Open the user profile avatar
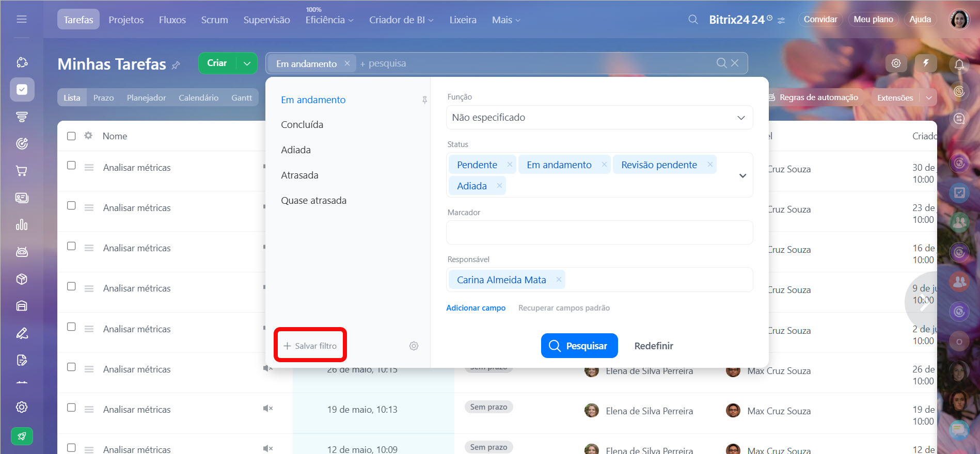Viewport: 980px width, 454px height. tap(959, 20)
